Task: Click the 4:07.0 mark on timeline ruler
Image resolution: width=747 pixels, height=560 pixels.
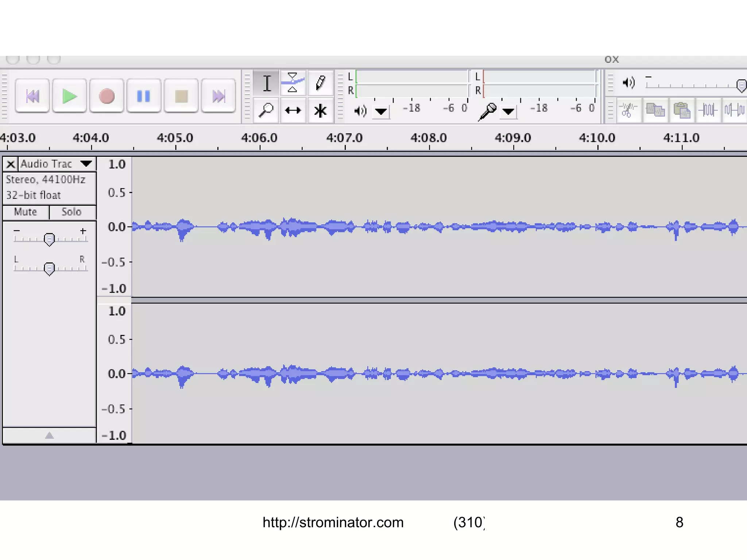Action: coord(345,139)
